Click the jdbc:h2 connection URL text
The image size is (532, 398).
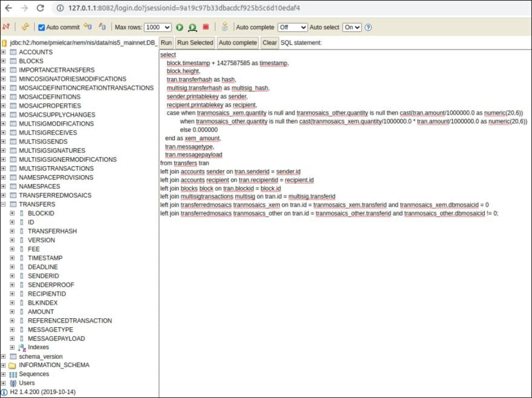click(x=83, y=43)
